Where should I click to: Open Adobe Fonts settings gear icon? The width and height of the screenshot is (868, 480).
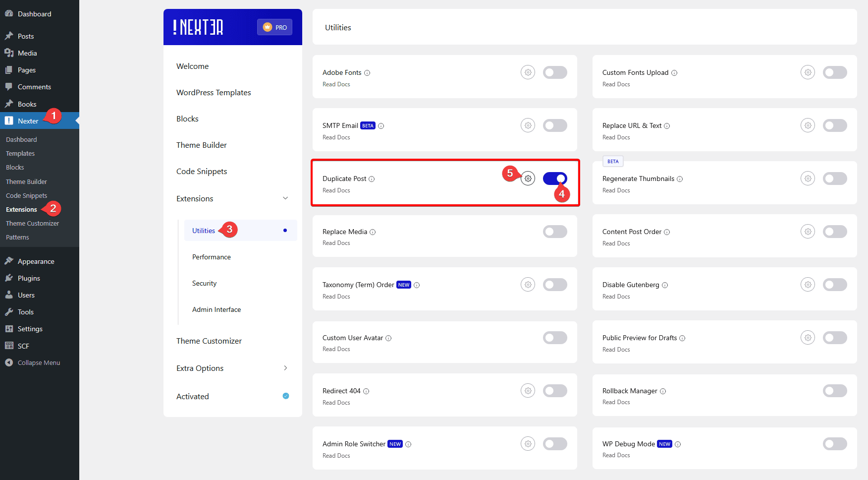pyautogui.click(x=528, y=72)
